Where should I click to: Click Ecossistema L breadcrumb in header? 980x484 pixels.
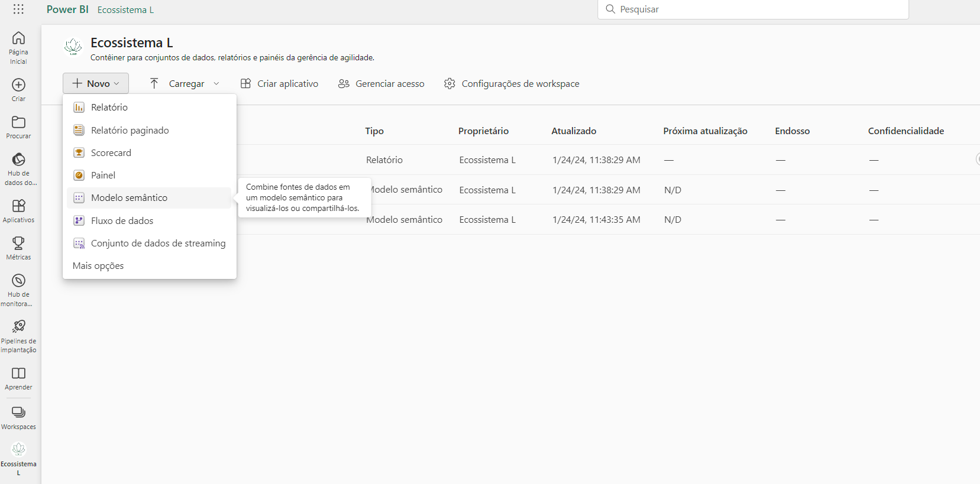pos(125,10)
